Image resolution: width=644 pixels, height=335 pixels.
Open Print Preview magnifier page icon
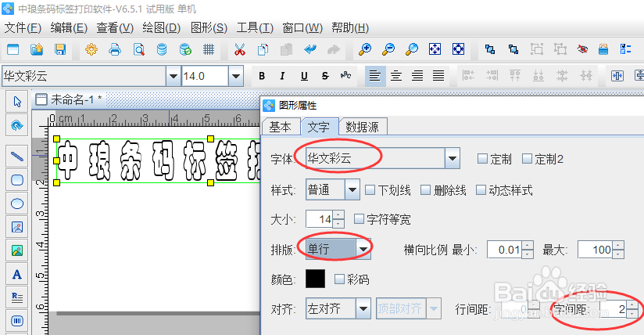[139, 50]
